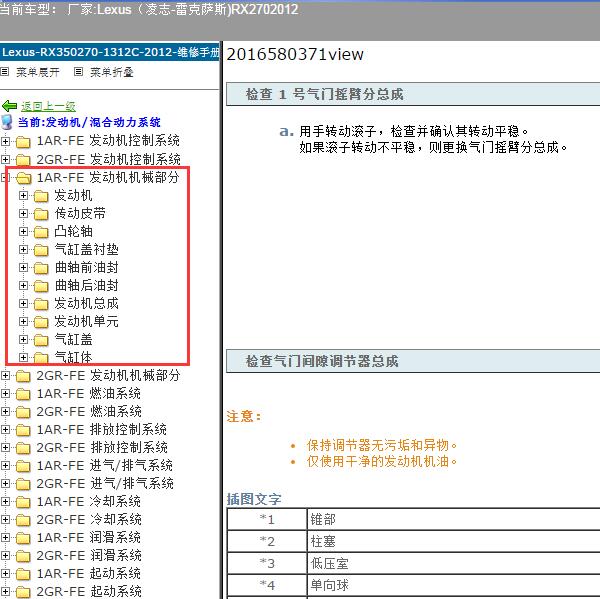Expand the 2GR-FE 起动系统 node

(5, 591)
